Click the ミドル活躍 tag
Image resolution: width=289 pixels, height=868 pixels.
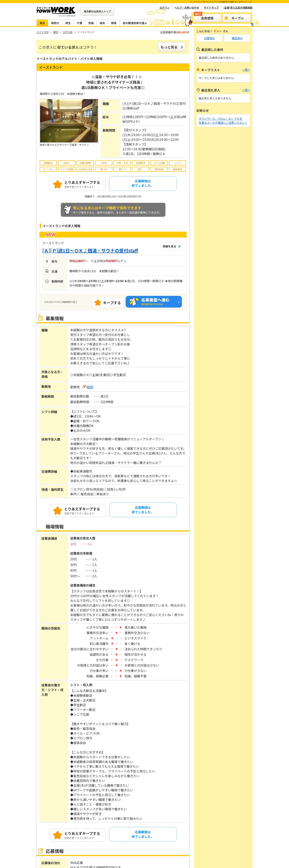tap(159, 163)
